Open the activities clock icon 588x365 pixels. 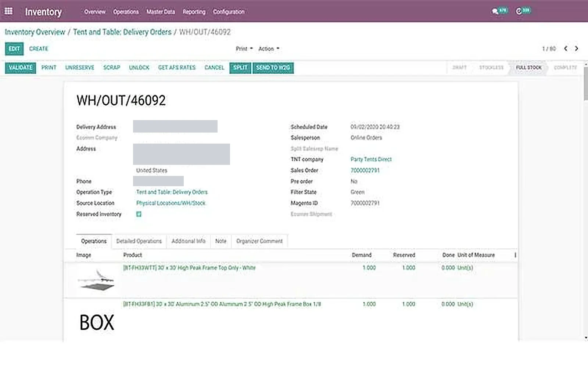(x=519, y=11)
